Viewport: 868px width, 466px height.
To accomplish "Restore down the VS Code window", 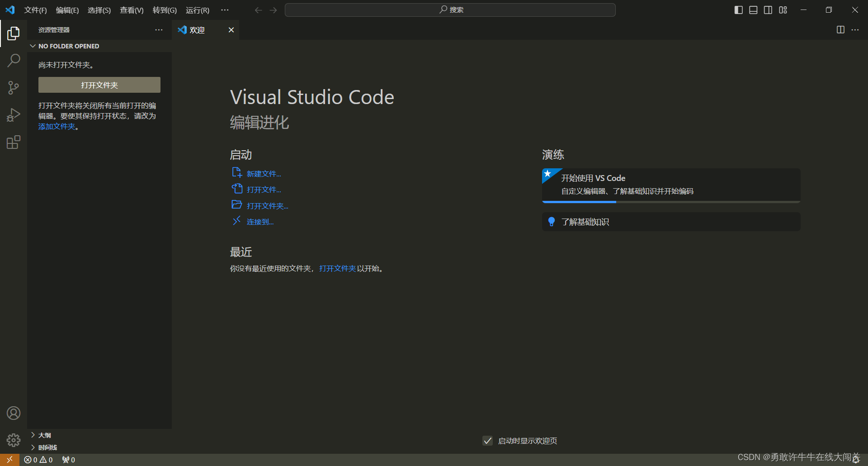I will click(x=829, y=10).
